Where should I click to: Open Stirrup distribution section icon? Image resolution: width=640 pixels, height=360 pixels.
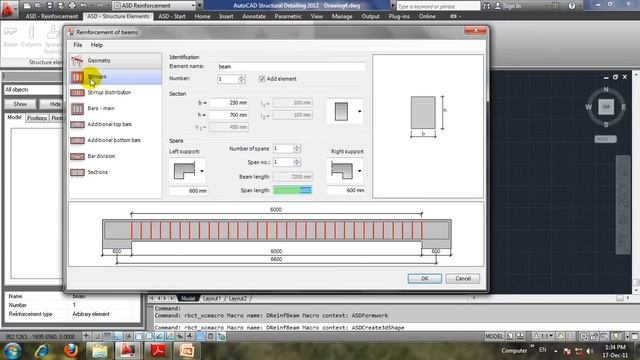pyautogui.click(x=77, y=93)
